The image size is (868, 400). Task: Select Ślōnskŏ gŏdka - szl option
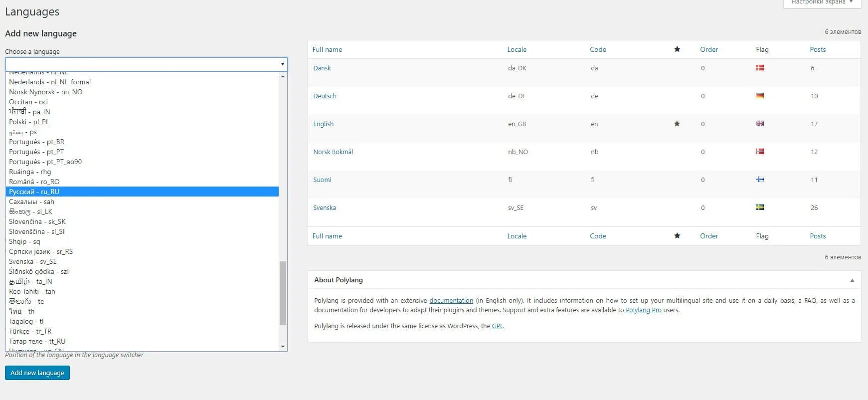click(142, 271)
